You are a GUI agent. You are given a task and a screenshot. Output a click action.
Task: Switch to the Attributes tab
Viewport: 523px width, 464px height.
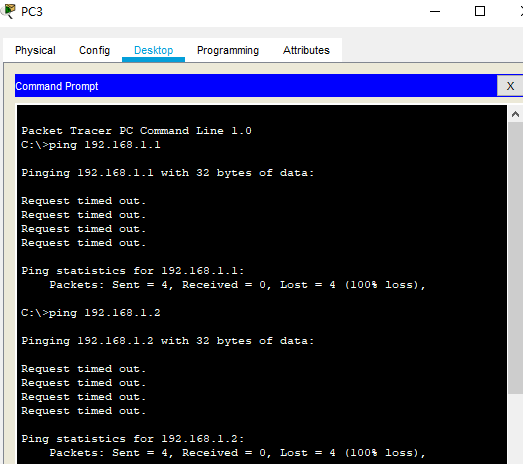tap(306, 50)
